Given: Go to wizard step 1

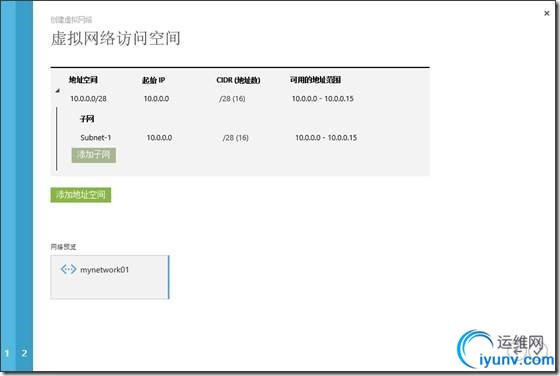Looking at the screenshot, I should point(7,354).
